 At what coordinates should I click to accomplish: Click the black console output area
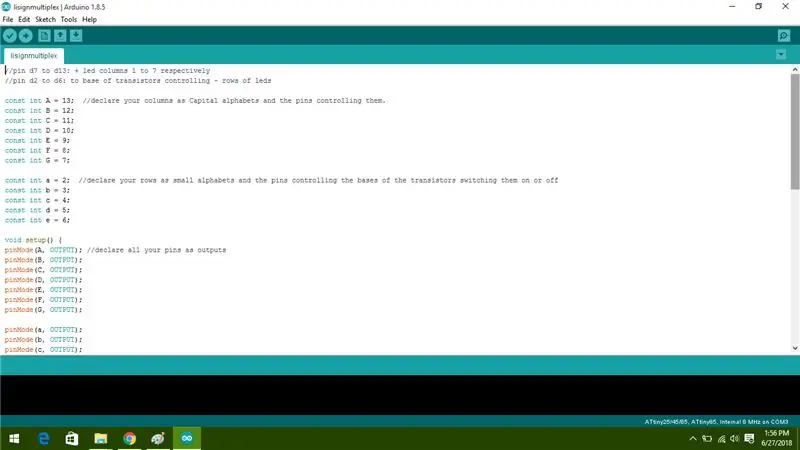point(400,395)
